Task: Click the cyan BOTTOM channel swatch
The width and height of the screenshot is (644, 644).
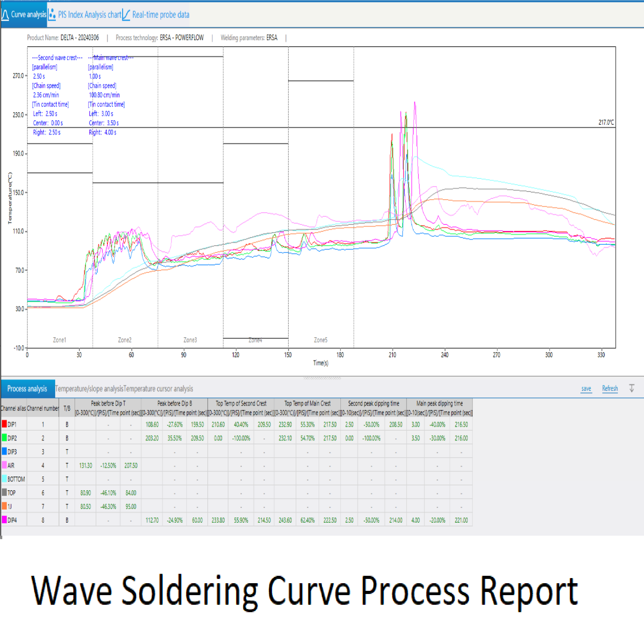Action: (4, 479)
